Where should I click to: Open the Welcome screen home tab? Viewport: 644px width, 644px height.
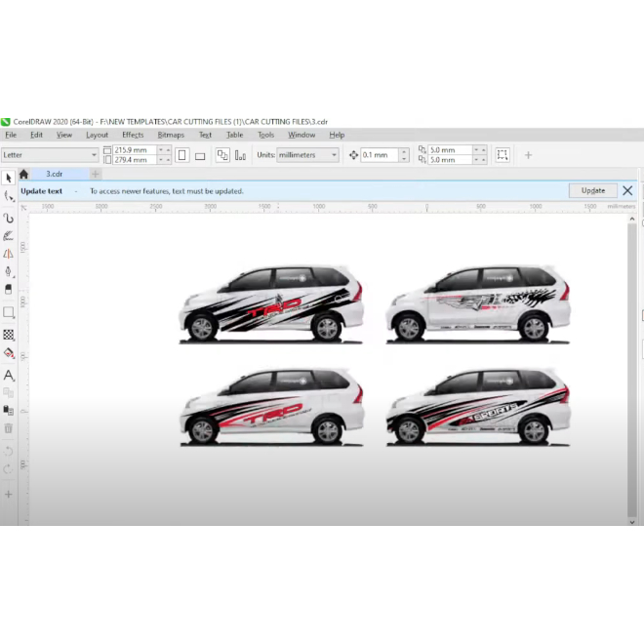(23, 174)
